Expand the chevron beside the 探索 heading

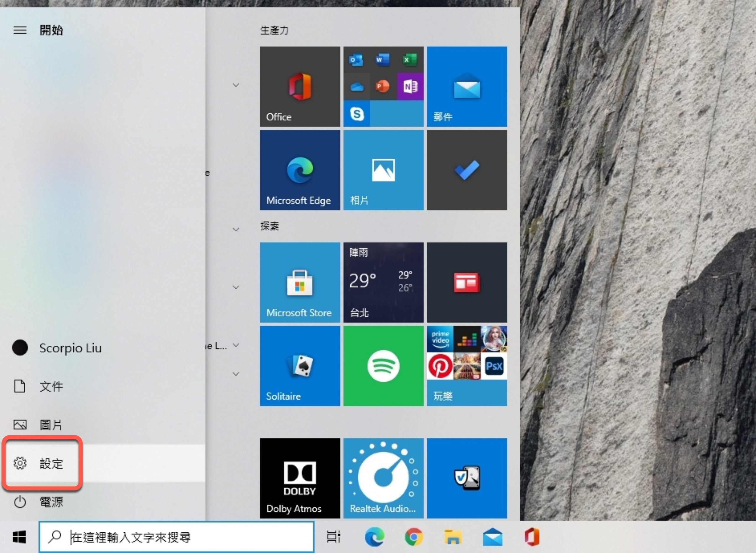point(236,229)
